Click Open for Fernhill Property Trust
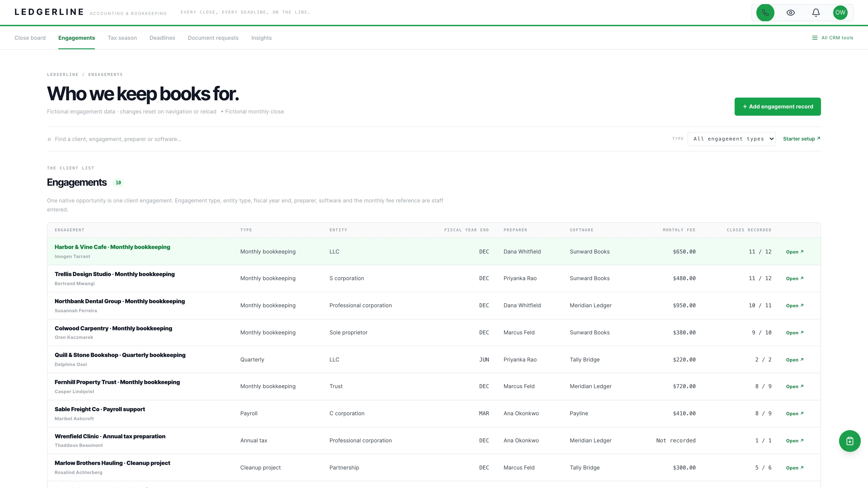The width and height of the screenshot is (868, 488). [795, 387]
